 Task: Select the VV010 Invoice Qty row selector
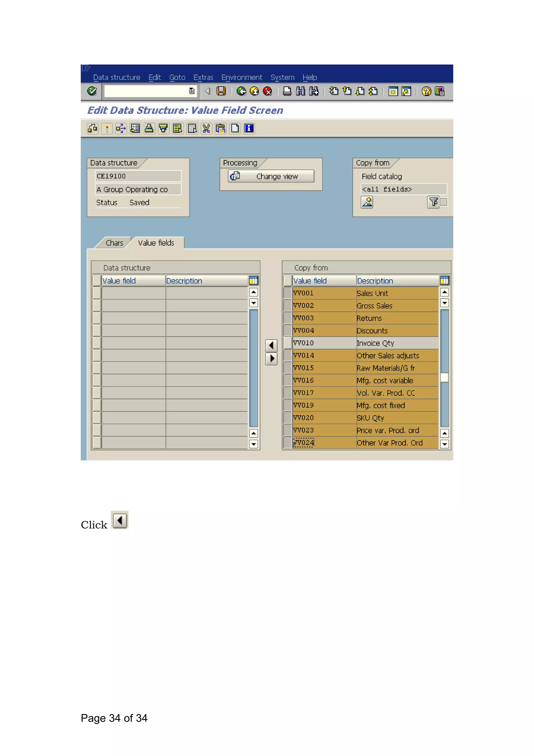[x=288, y=343]
